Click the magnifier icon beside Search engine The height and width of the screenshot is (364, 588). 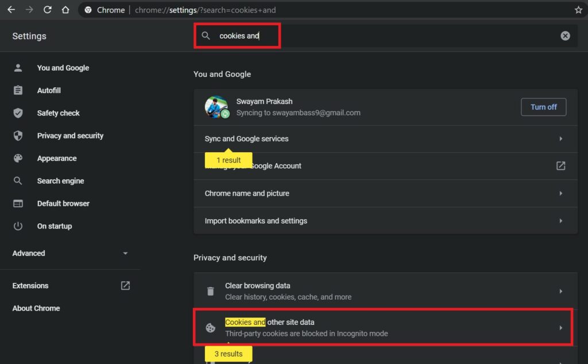18,181
